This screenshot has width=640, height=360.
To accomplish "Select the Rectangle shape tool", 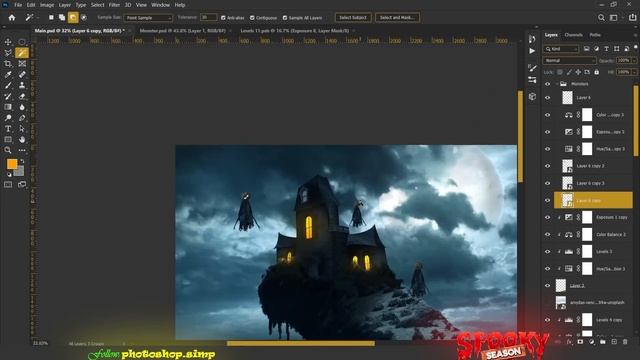I will (x=8, y=140).
